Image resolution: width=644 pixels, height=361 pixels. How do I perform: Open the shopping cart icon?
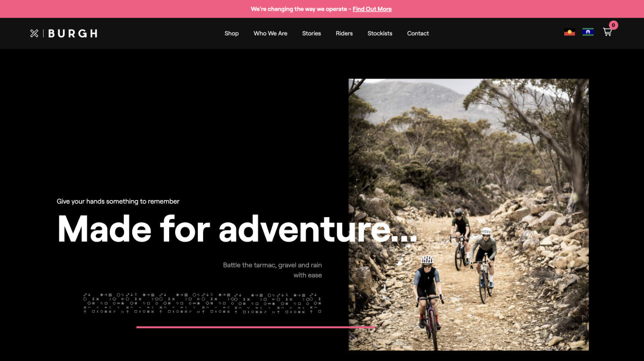[607, 32]
